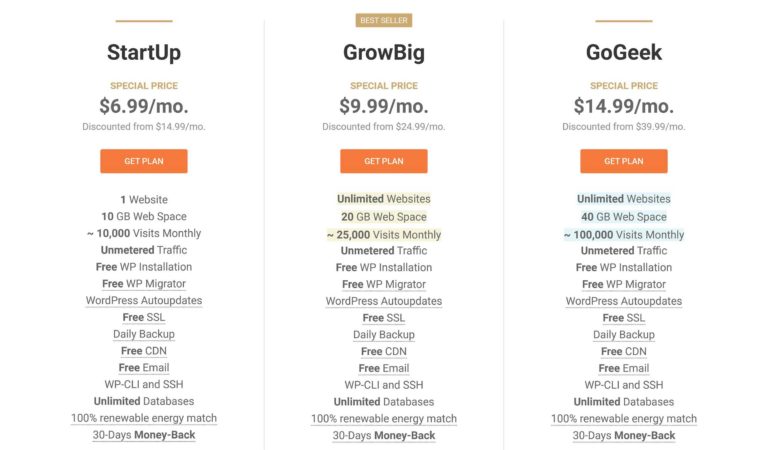768x450 pixels.
Task: Click GrowBig's WordPress Autoupdates link
Action: 383,301
